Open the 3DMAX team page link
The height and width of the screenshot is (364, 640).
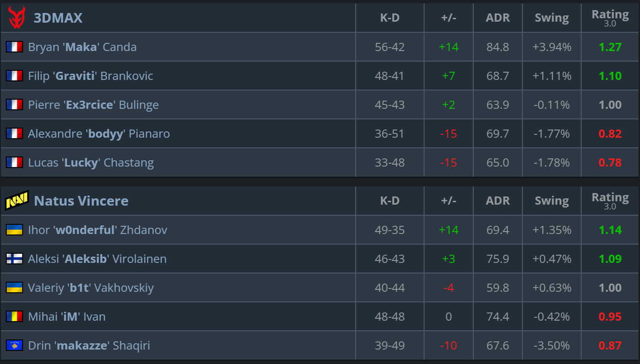pyautogui.click(x=58, y=18)
